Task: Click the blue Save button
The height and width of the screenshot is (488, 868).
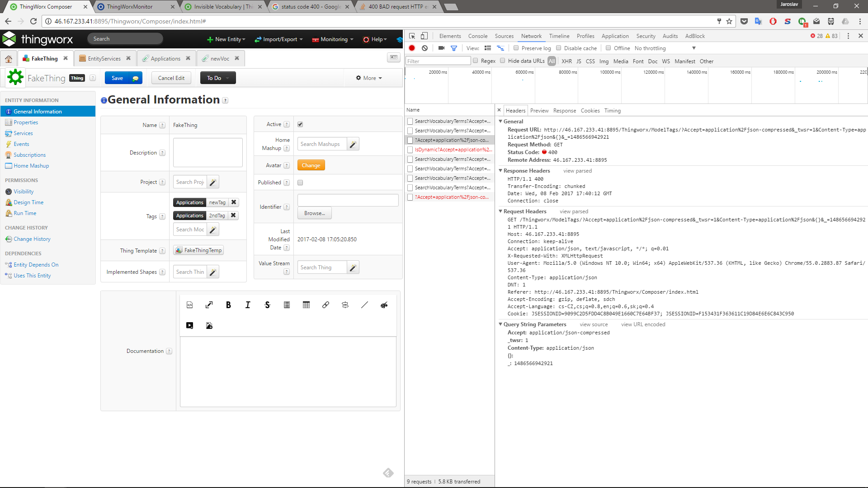Action: (118, 78)
